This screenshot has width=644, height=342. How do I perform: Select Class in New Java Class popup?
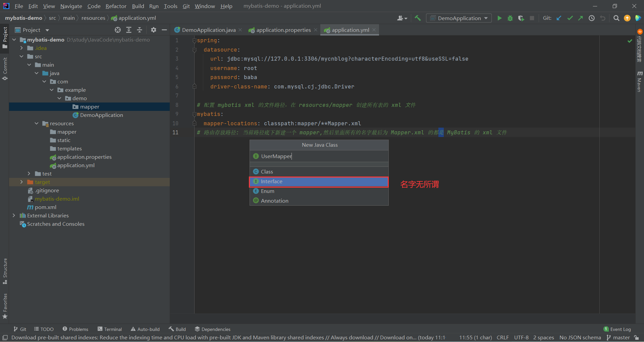319,172
